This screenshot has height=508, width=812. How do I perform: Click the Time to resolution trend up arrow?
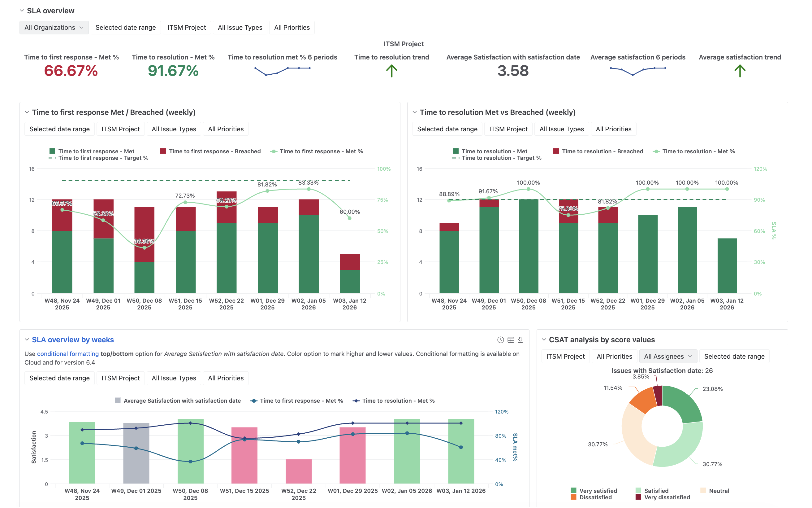click(391, 71)
